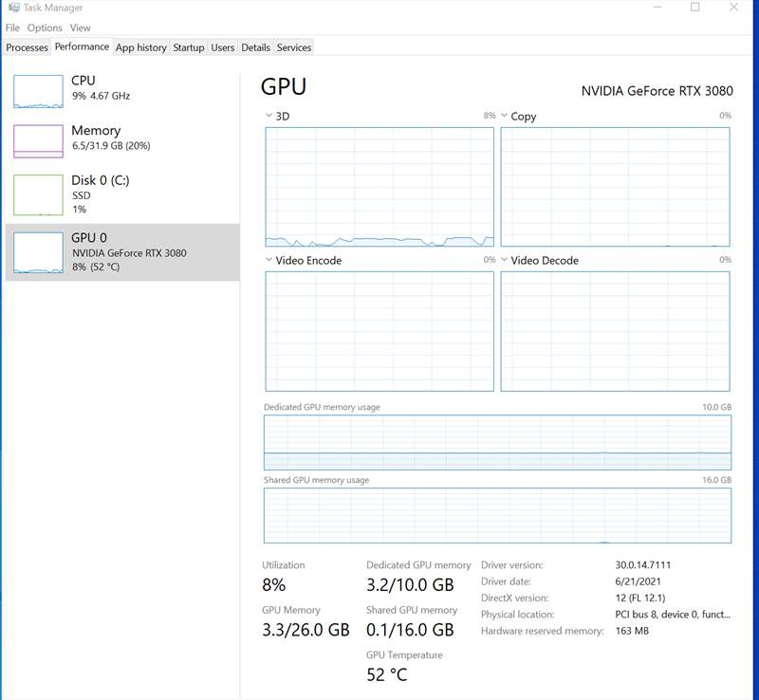Click the 3.3/26.0 GB GPU Memory value
Viewport: 759px width, 700px height.
[305, 630]
